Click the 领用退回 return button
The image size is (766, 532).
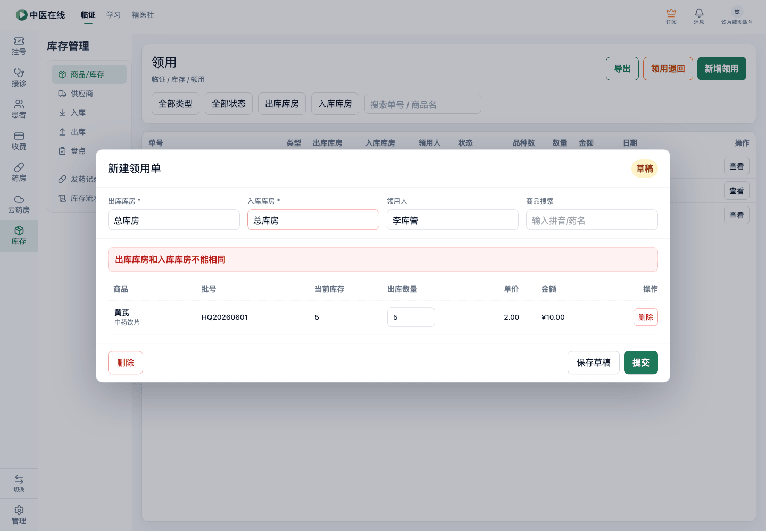668,69
